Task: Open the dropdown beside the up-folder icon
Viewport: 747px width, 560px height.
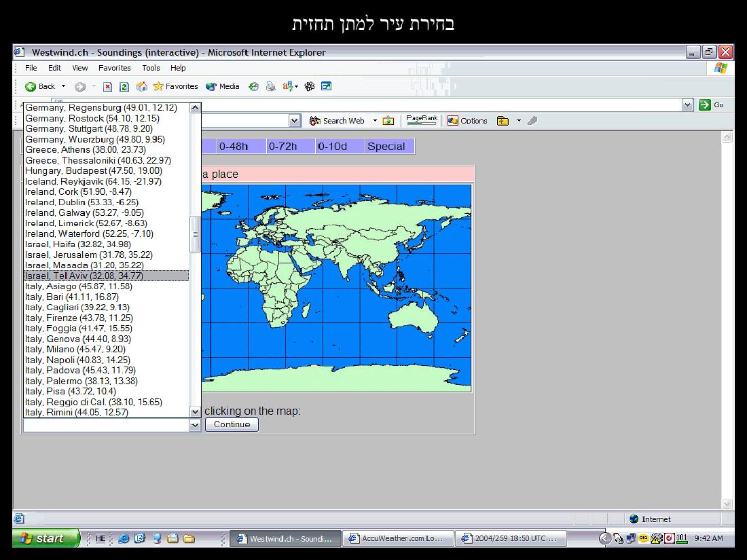Action: click(x=519, y=121)
